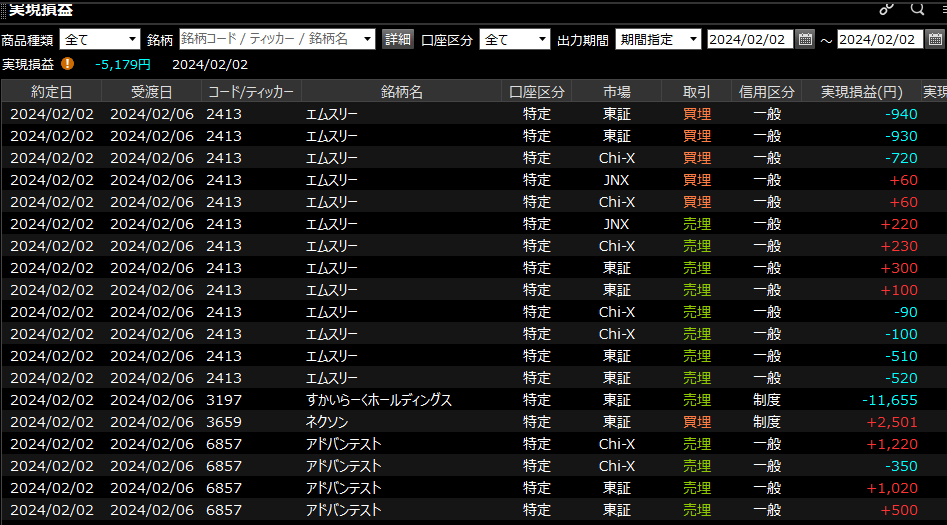Sort by the 市場 column header
The image size is (947, 525).
tap(617, 92)
